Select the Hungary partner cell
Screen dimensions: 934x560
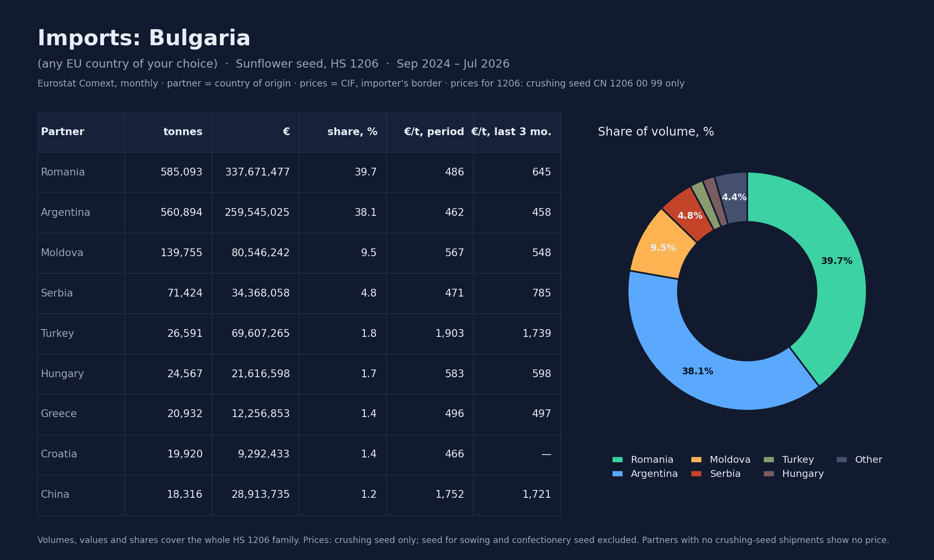(x=81, y=374)
